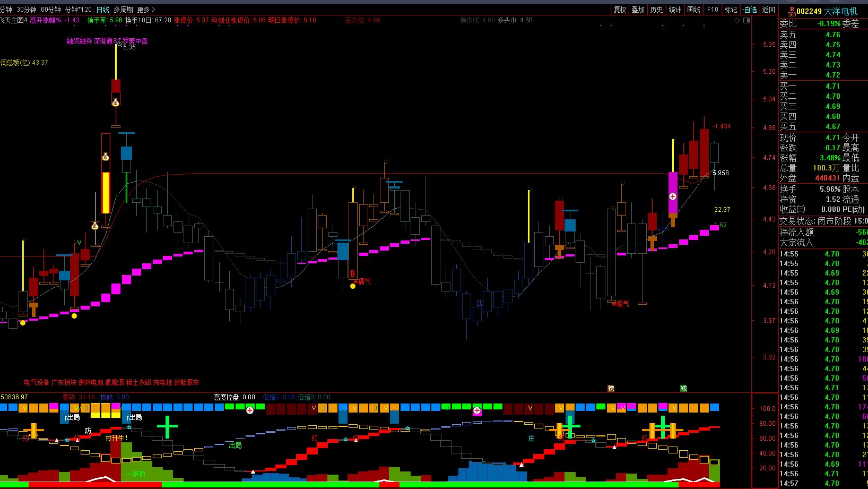This screenshot has height=489, width=868.
Task: Click the 燃料电池 concept tag
Action: pos(91,382)
